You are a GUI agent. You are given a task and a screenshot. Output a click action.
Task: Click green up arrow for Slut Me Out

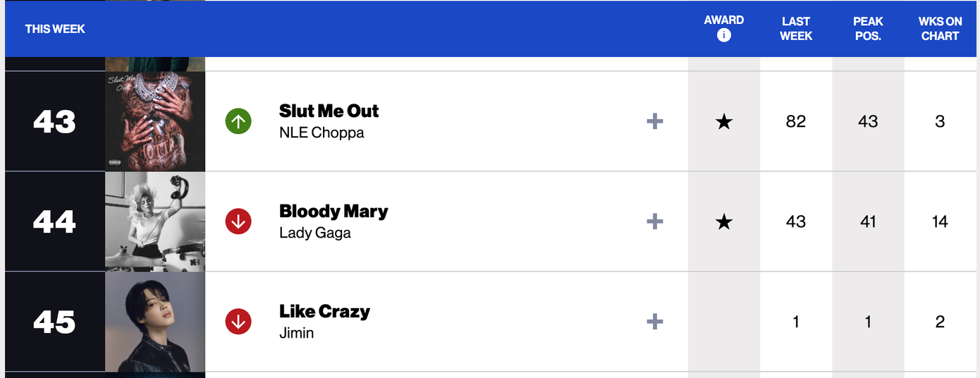[x=238, y=121]
